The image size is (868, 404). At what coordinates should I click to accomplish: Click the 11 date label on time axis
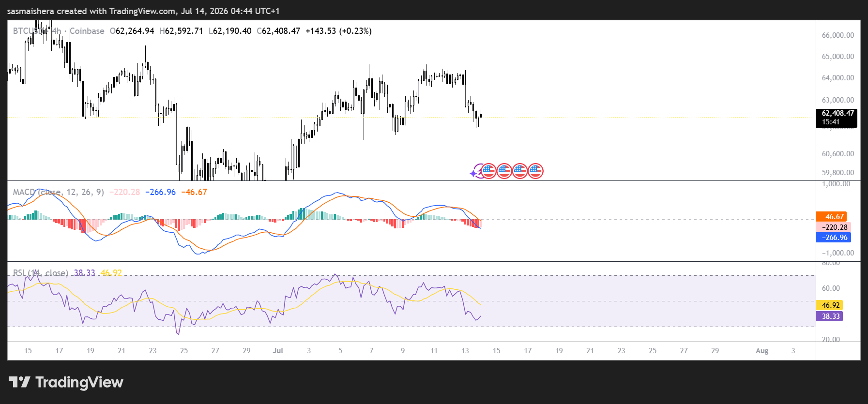point(434,351)
